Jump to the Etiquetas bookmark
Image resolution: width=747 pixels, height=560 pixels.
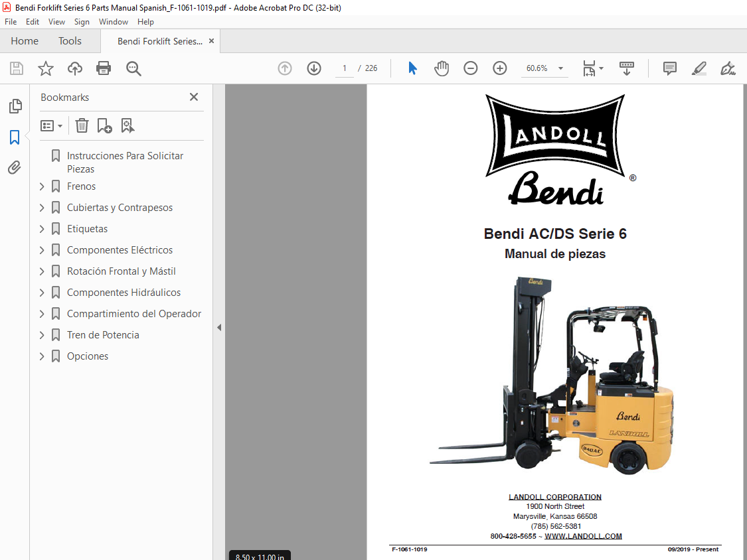pyautogui.click(x=87, y=229)
